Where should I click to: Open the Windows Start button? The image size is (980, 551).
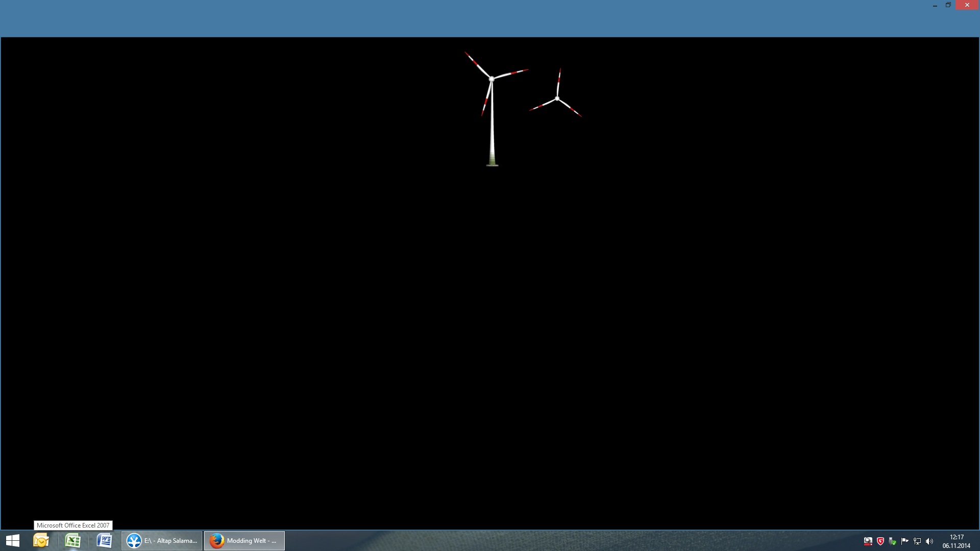13,540
